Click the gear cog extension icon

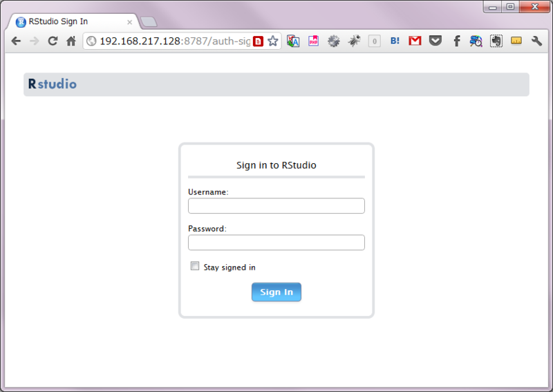coord(334,41)
